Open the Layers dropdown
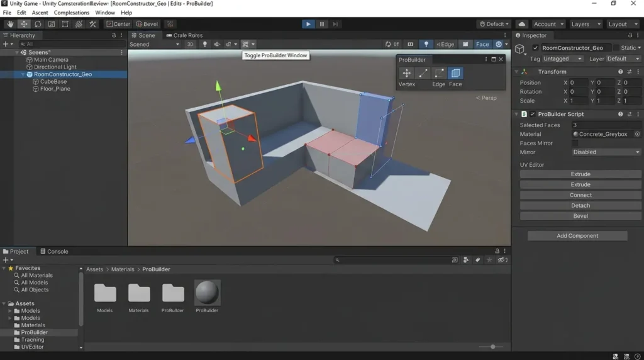 coord(586,24)
